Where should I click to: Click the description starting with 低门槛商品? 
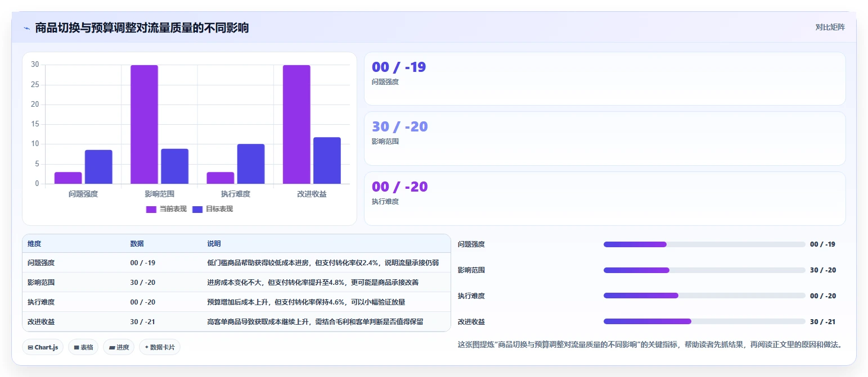click(x=323, y=262)
